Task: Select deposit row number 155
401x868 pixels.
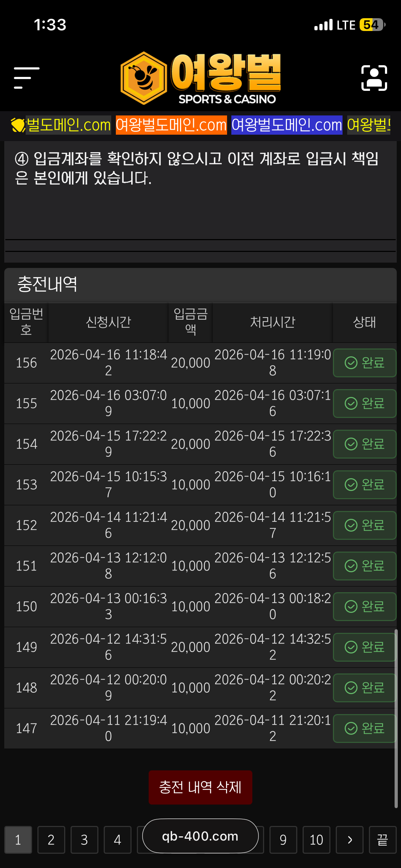Action: click(x=26, y=403)
